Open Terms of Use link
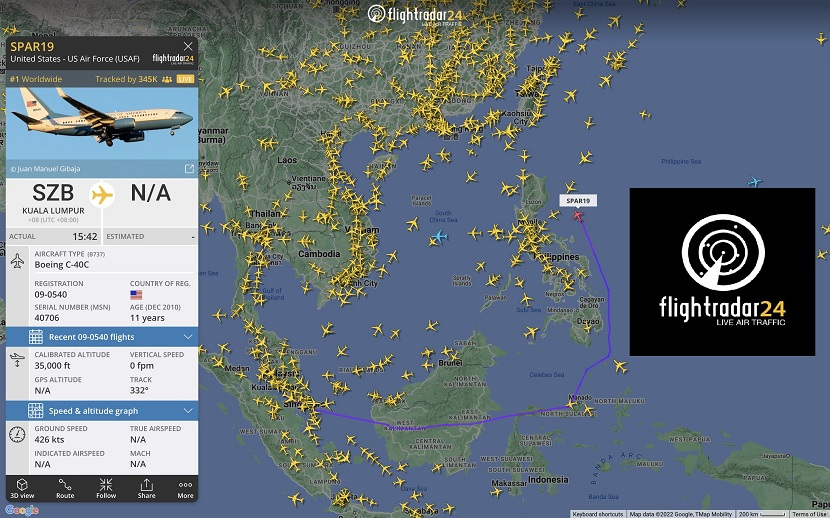 (x=810, y=514)
